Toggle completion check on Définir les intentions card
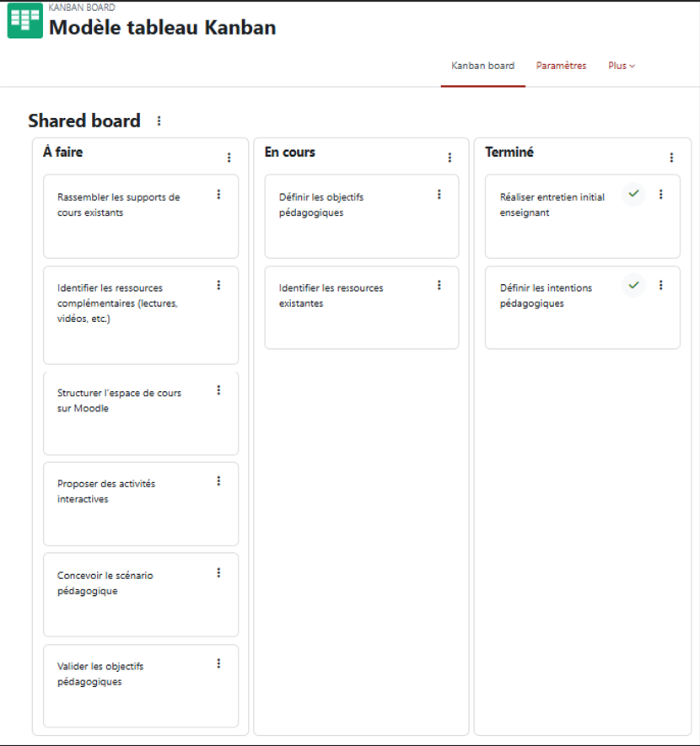The height and width of the screenshot is (746, 700). tap(633, 285)
